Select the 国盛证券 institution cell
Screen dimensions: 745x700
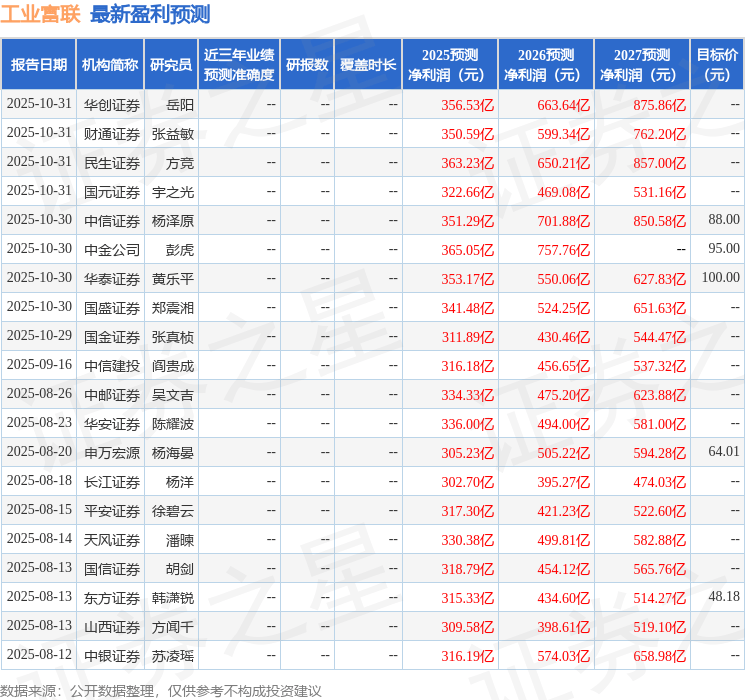coord(112,308)
